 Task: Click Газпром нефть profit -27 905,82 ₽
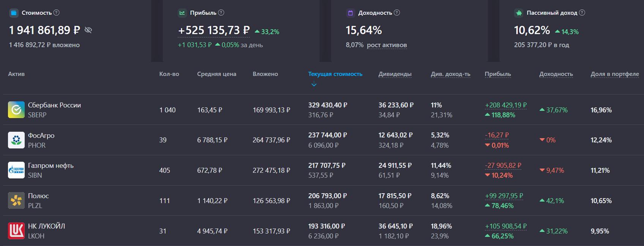click(503, 166)
